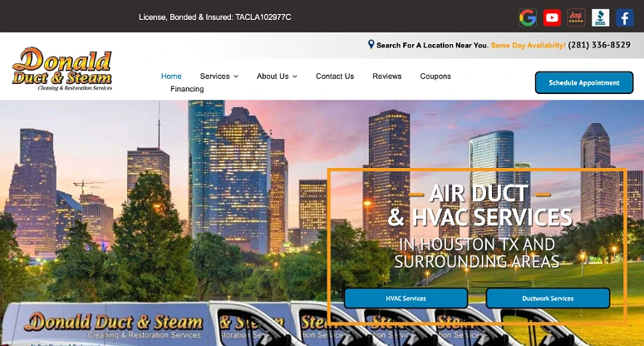This screenshot has height=346, width=644.
Task: Click the blue location pin icon
Action: 371,44
